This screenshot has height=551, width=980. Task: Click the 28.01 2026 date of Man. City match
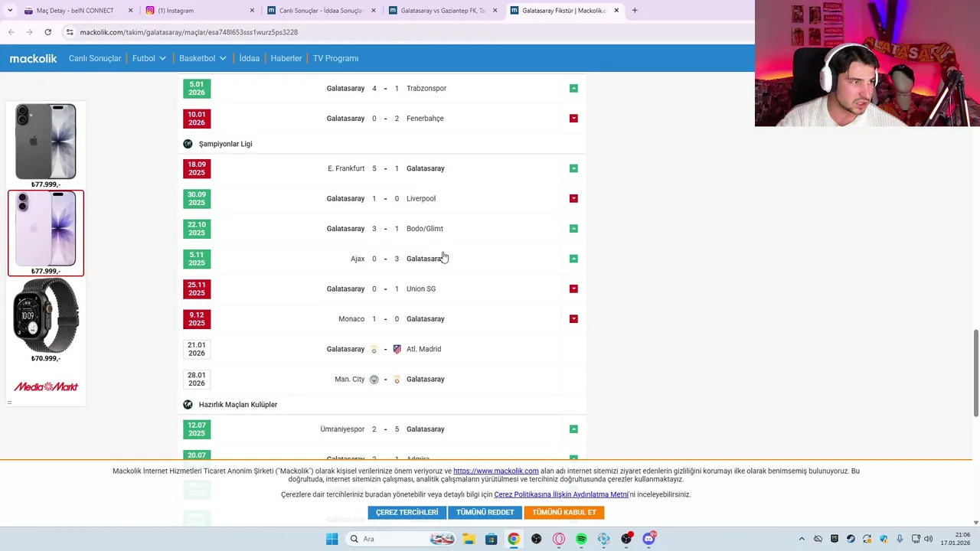tap(197, 379)
